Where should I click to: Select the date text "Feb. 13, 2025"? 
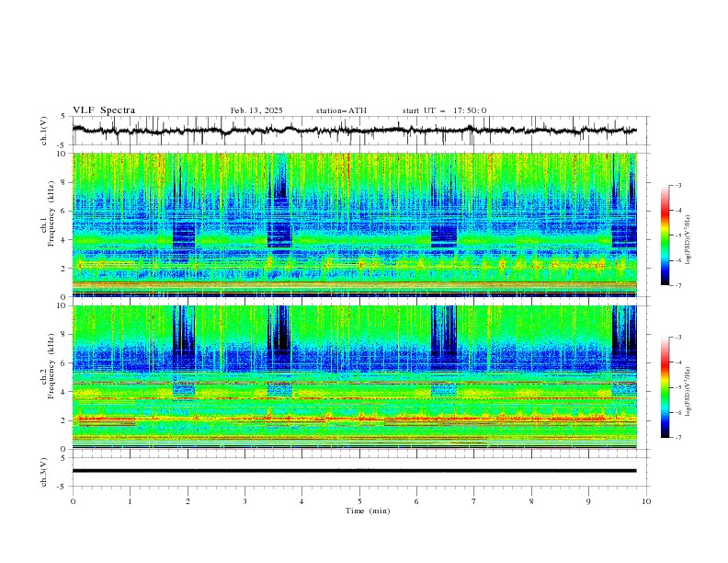[256, 110]
